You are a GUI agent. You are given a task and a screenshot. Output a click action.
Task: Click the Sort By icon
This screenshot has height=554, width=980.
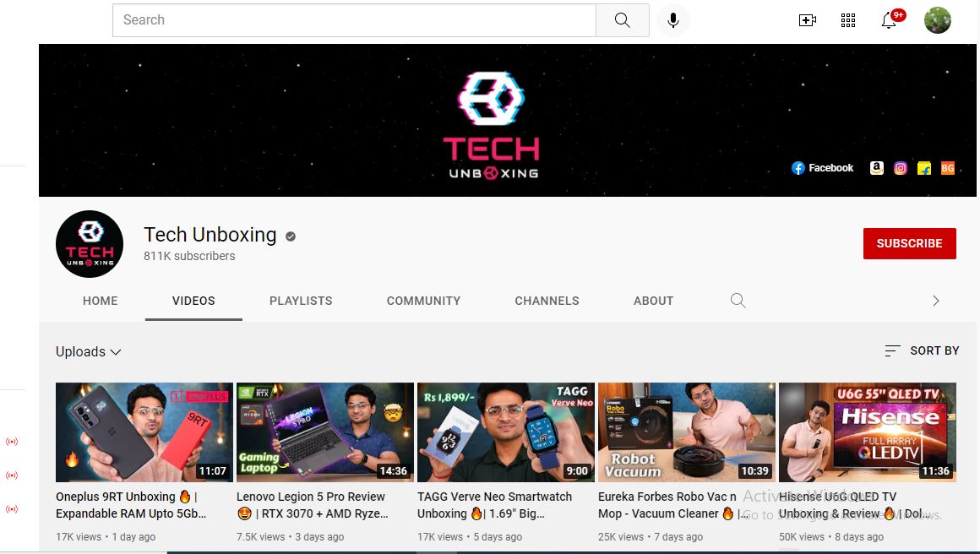[892, 351]
